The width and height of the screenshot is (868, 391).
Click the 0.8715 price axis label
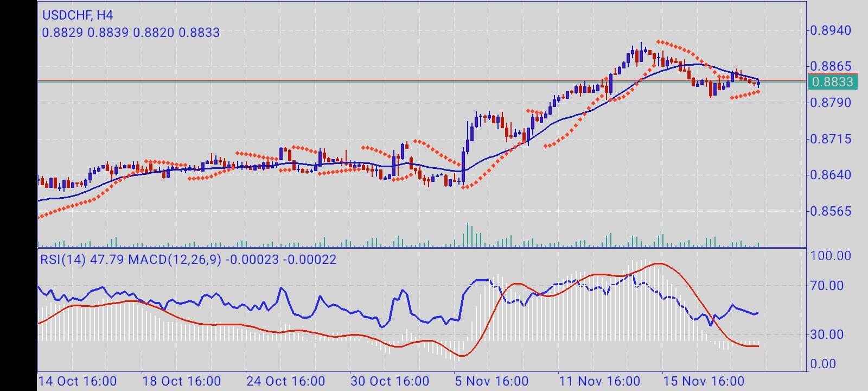[x=831, y=139]
